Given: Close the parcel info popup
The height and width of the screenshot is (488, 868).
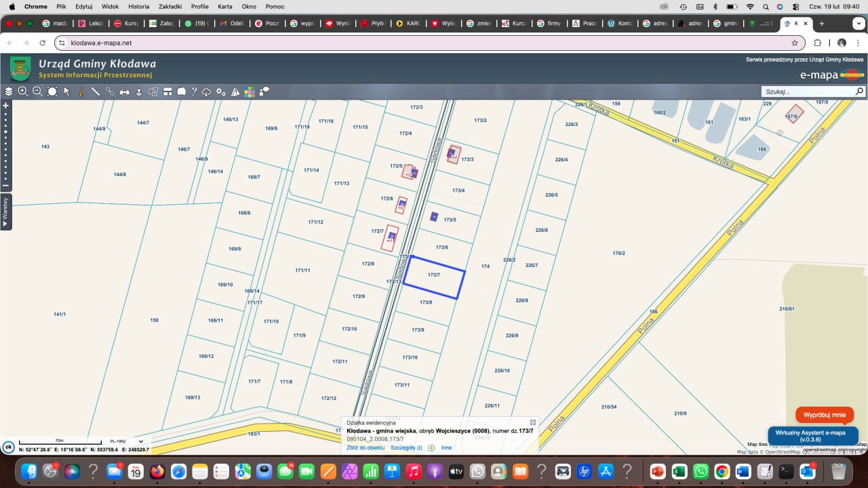Looking at the screenshot, I should tap(533, 422).
